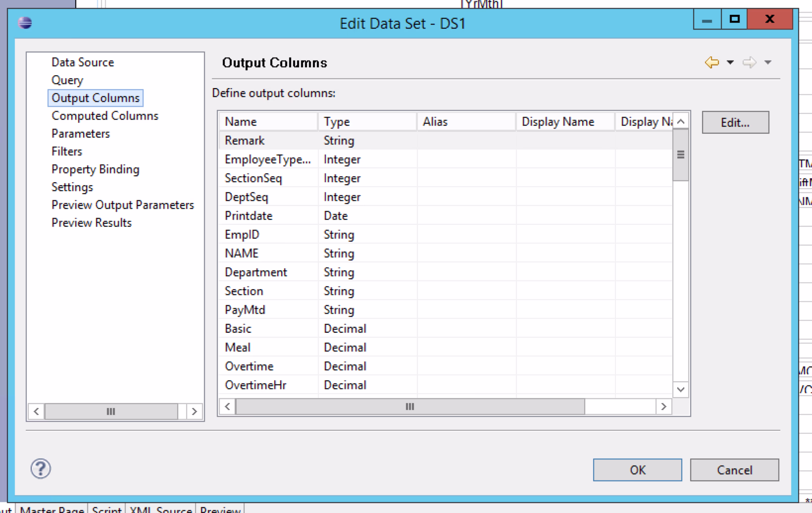Open the help question mark icon
Screen dimensions: 812x513
click(x=41, y=468)
